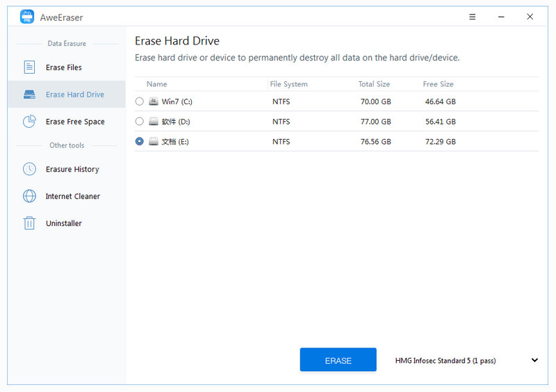The image size is (556, 392).
Task: Click the Win7 (C:) drive icon
Action: point(153,101)
